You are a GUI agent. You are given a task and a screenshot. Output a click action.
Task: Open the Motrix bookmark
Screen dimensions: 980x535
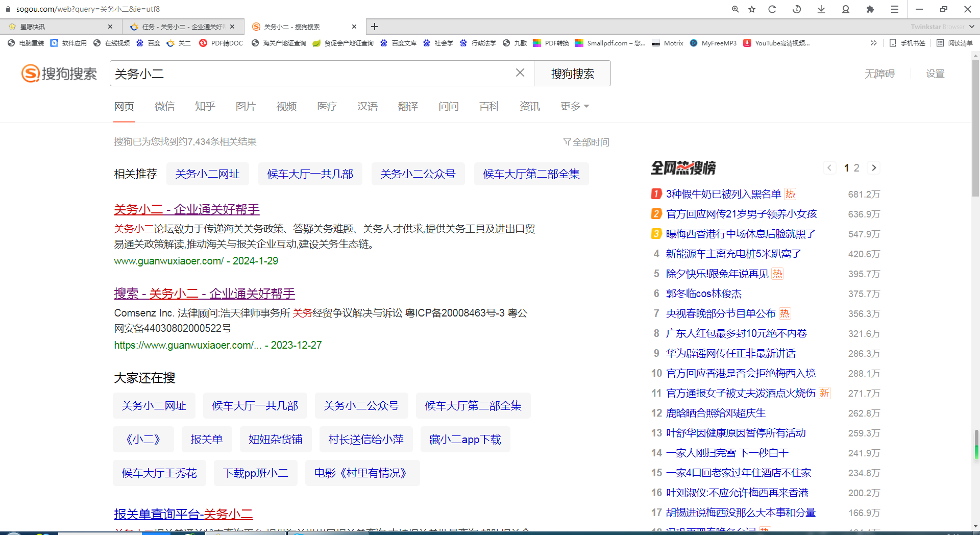(x=668, y=43)
